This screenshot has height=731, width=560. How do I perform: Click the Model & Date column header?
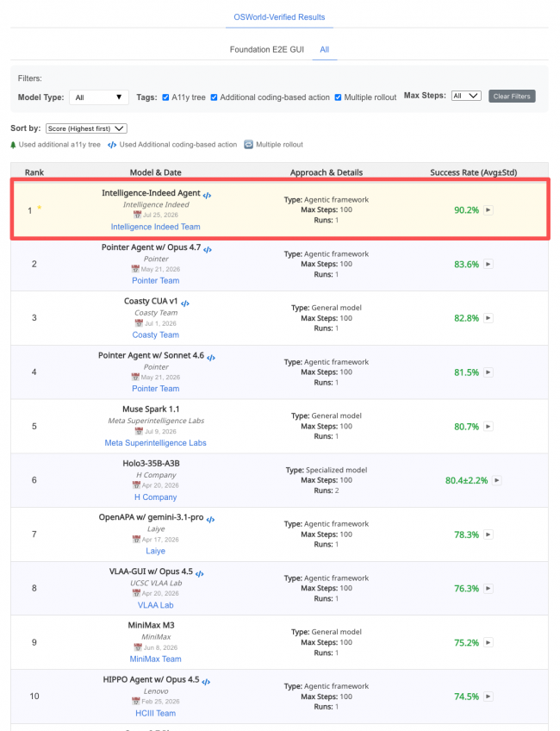click(156, 172)
